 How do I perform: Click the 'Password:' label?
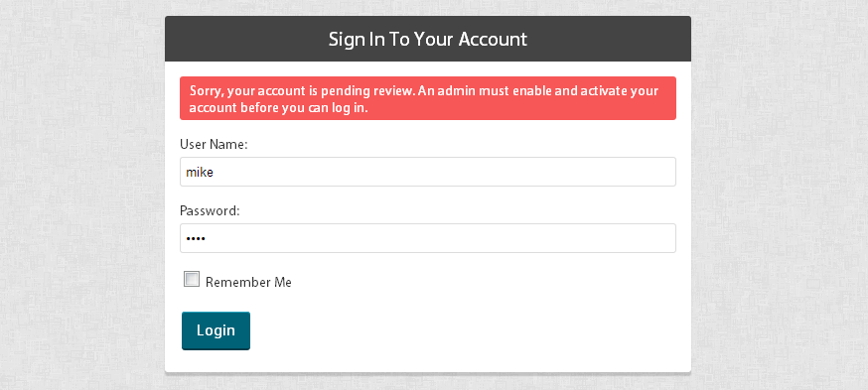[210, 210]
